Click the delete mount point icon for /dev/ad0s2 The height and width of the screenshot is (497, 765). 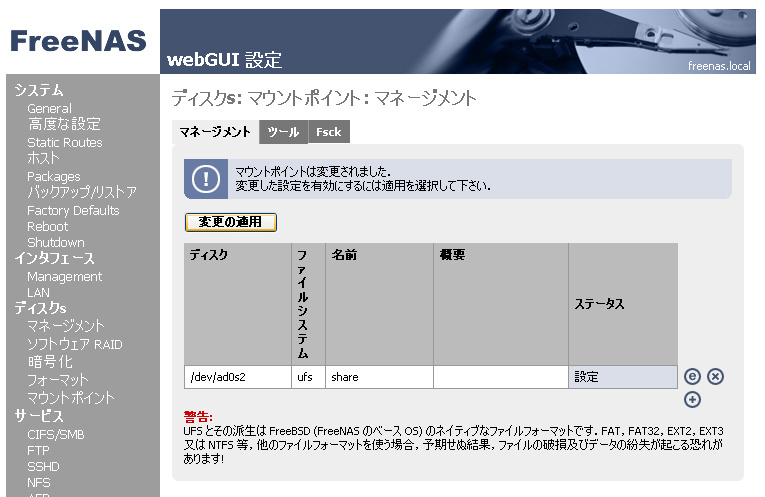715,377
